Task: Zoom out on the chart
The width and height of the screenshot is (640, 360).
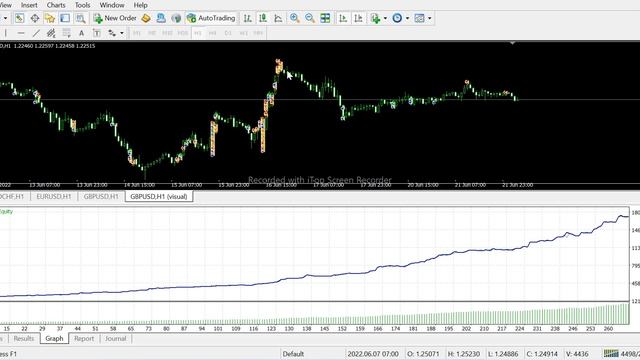Action: click(x=310, y=18)
